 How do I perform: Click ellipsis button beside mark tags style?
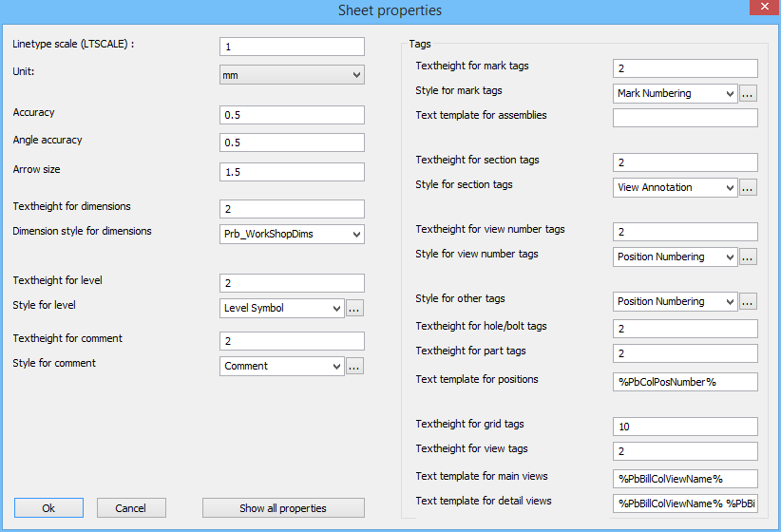[x=748, y=93]
